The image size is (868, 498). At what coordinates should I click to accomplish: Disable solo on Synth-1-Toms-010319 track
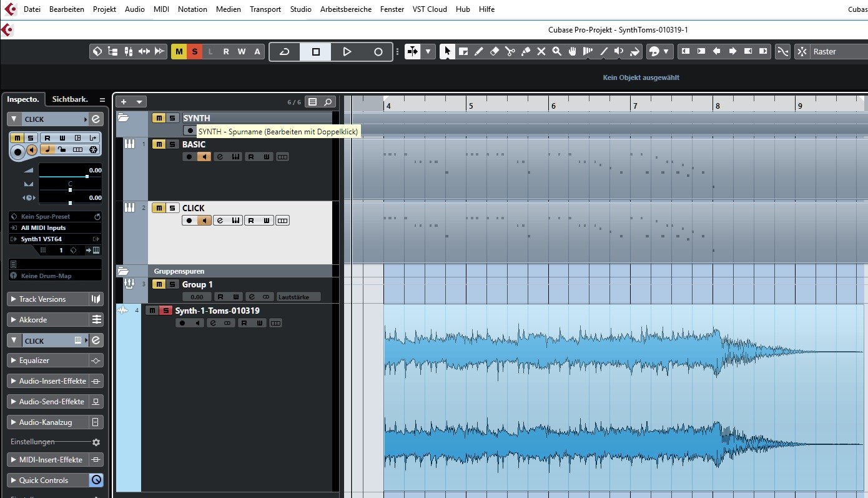[165, 311]
